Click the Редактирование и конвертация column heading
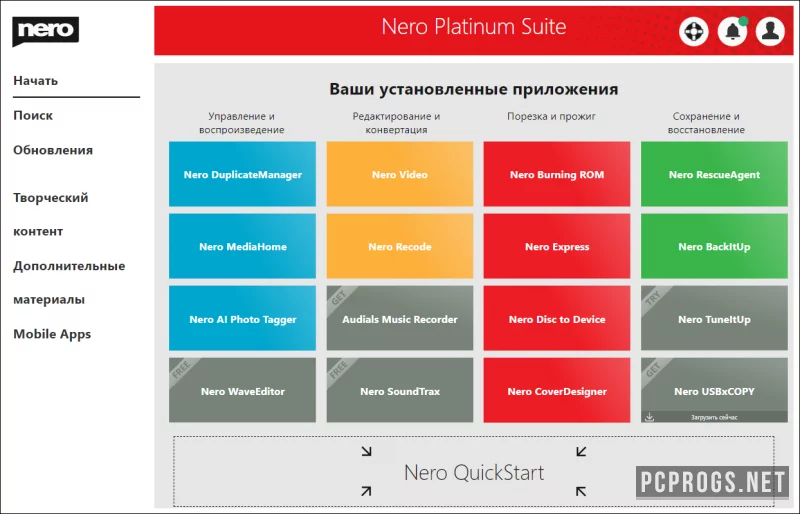Screen dimensions: 800x514 click(396, 123)
